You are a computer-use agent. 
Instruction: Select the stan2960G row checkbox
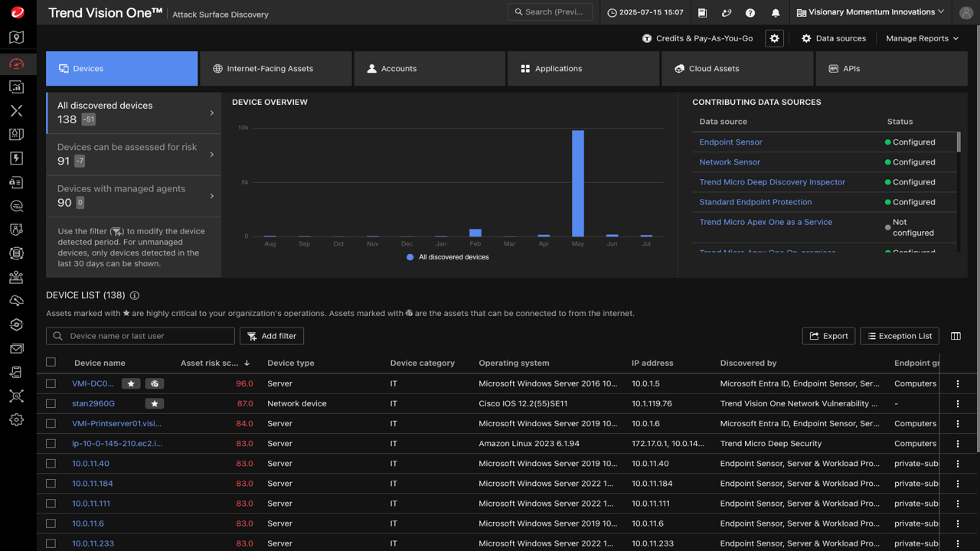tap(51, 403)
